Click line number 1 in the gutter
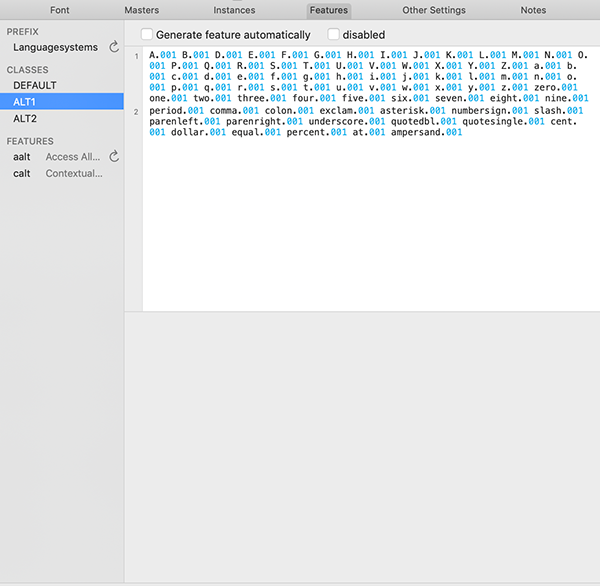 136,56
